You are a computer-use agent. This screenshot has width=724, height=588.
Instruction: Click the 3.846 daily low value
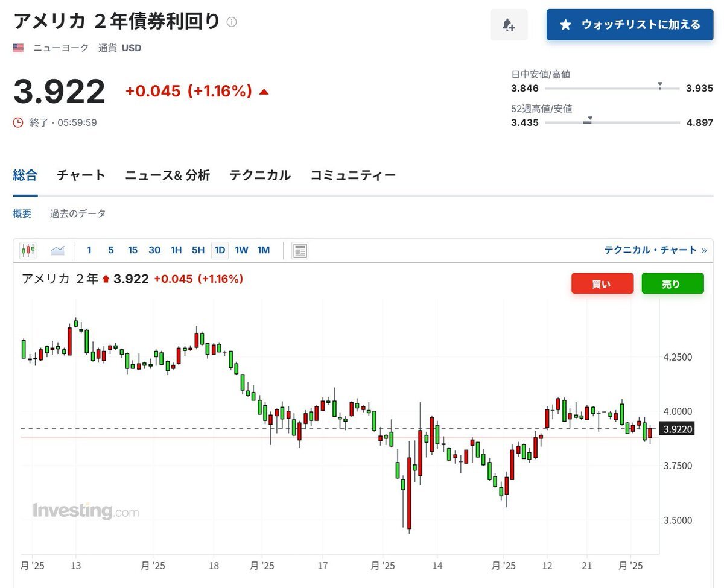525,88
